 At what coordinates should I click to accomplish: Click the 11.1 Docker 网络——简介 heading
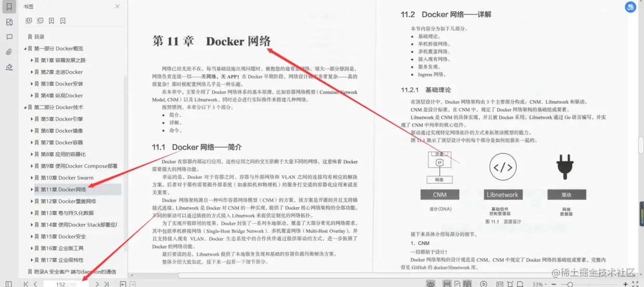[x=197, y=147]
